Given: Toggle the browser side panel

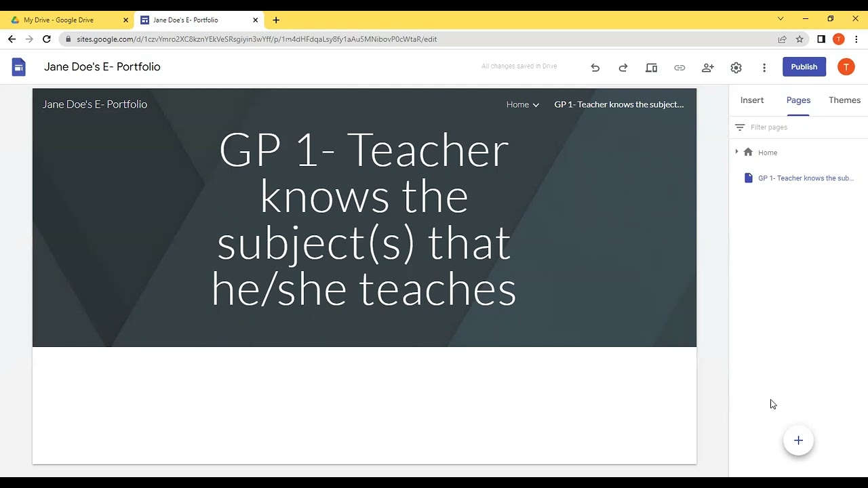Looking at the screenshot, I should click(x=821, y=39).
